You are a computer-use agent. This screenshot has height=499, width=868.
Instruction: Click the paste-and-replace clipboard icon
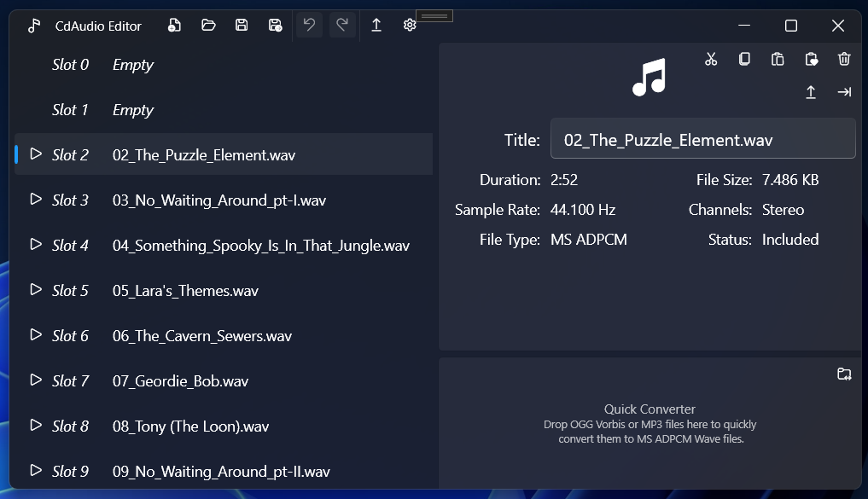tap(812, 59)
